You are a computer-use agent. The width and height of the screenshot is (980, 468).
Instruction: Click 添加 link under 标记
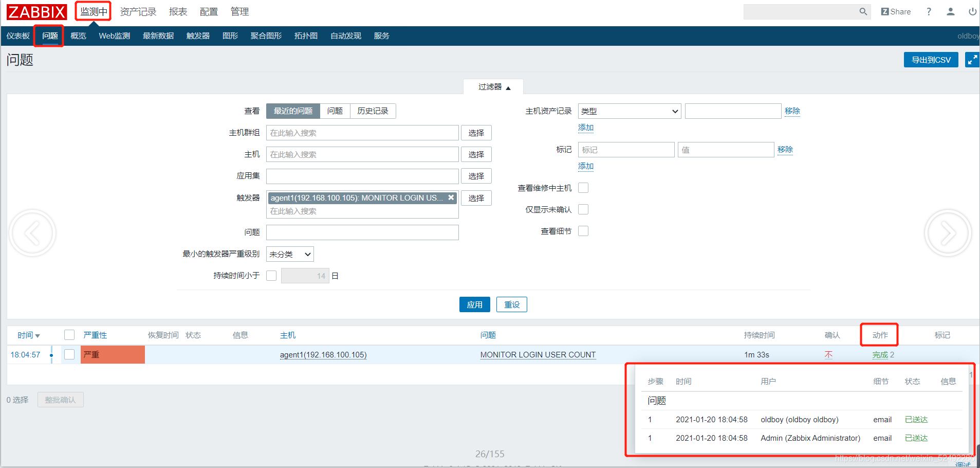click(586, 166)
